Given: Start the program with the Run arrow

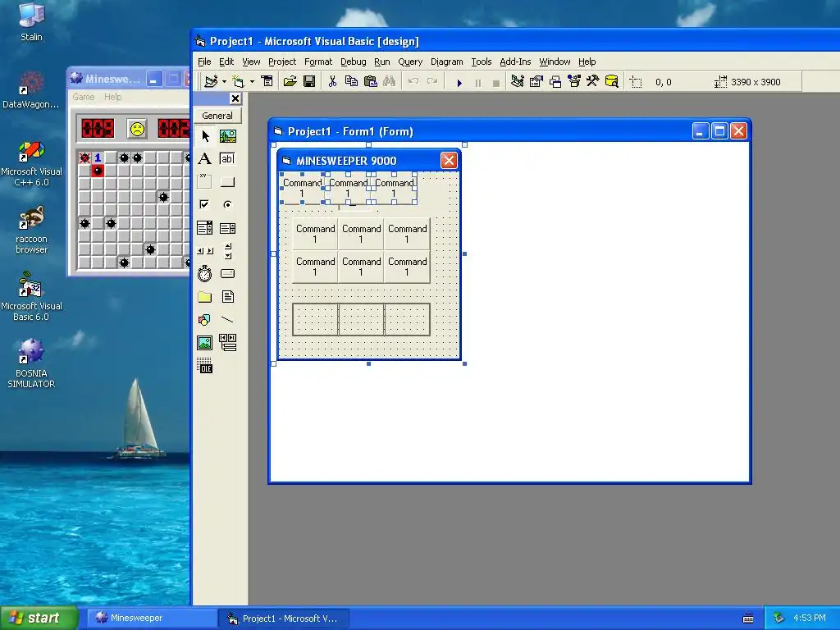Looking at the screenshot, I should point(459,83).
